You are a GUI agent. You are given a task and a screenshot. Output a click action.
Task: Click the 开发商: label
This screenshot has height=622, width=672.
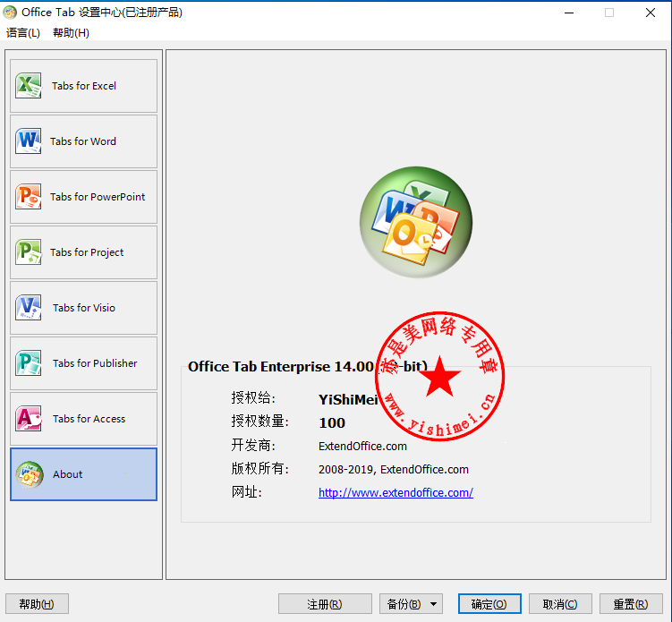coord(253,445)
